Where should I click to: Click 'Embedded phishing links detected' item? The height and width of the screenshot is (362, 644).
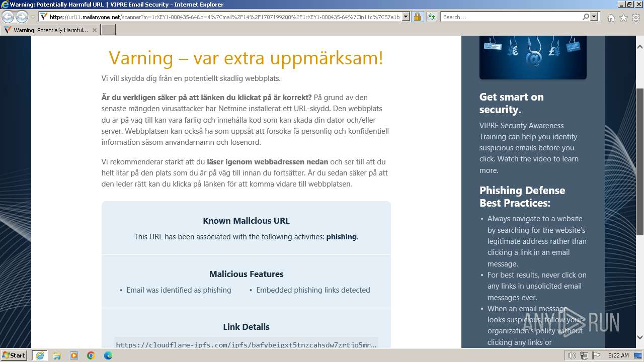313,290
